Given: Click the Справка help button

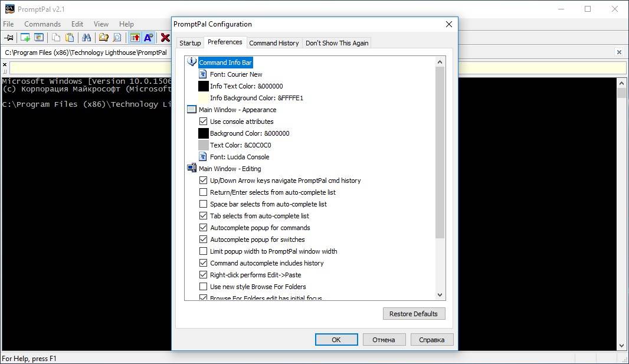Looking at the screenshot, I should click(x=432, y=340).
